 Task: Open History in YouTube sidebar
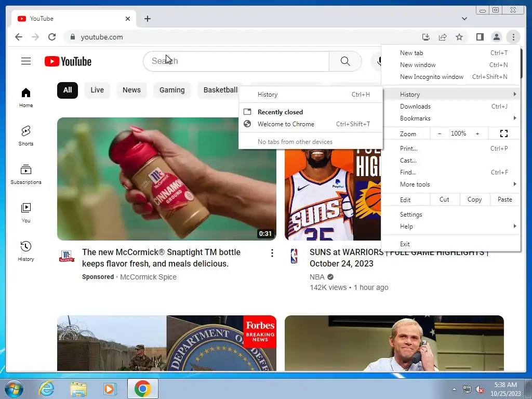click(x=26, y=251)
